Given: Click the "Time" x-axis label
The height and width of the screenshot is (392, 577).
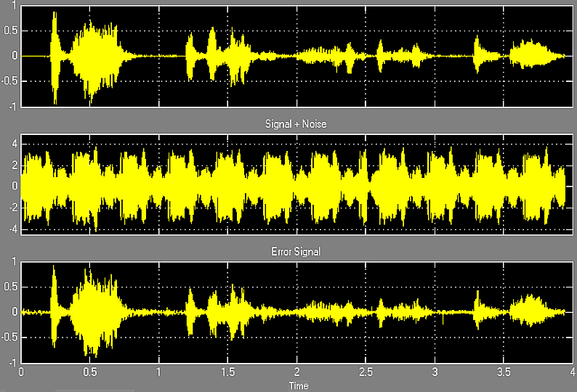Looking at the screenshot, I should (x=299, y=385).
